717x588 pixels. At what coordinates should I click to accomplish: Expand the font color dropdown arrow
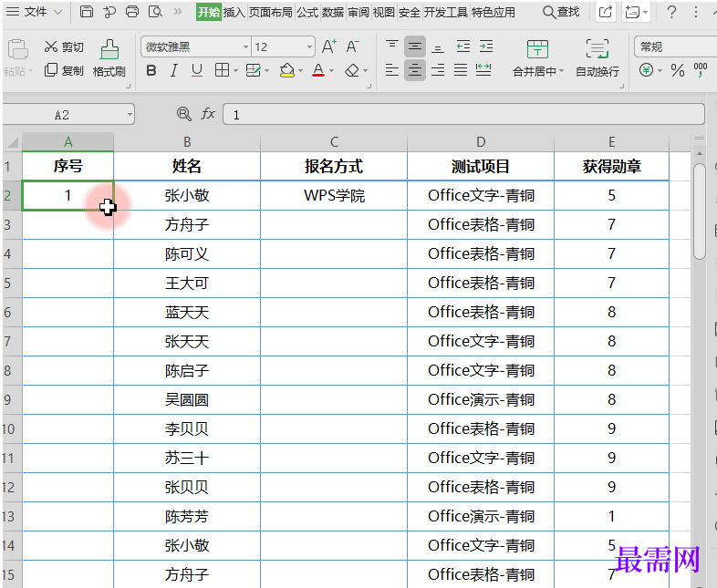(x=331, y=71)
